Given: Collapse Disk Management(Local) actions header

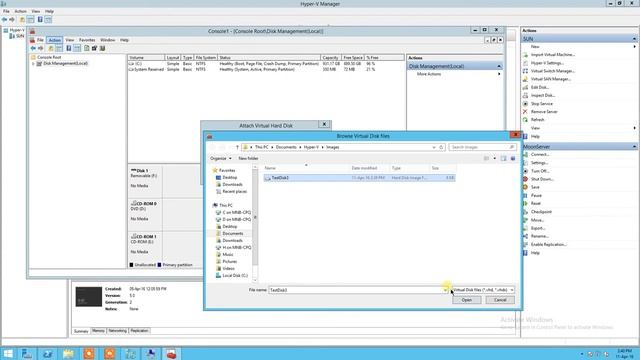Looking at the screenshot, I should 499,66.
